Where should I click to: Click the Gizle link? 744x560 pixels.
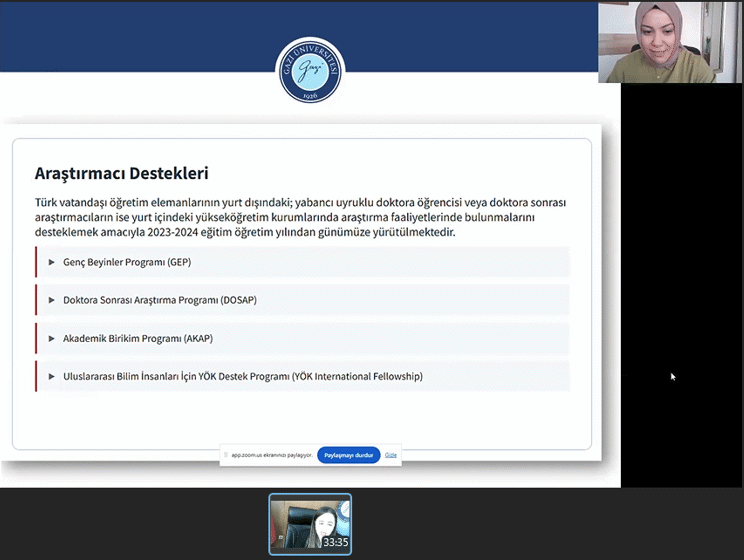[391, 455]
